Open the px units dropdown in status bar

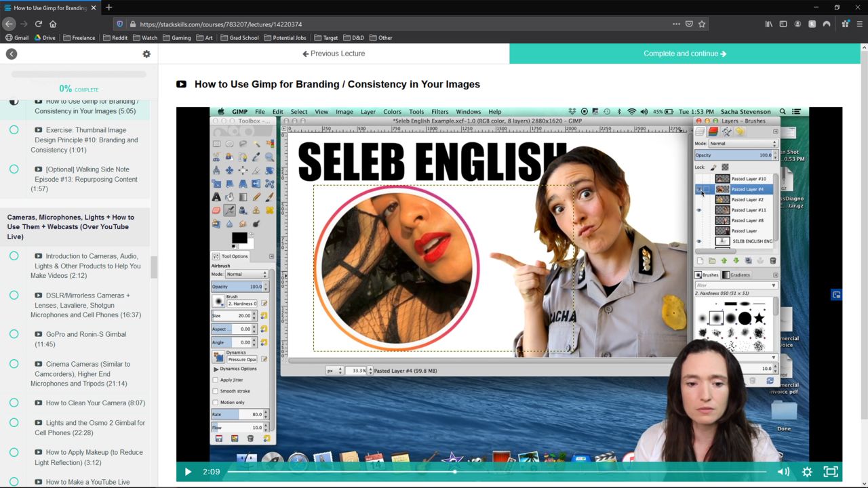[334, 371]
